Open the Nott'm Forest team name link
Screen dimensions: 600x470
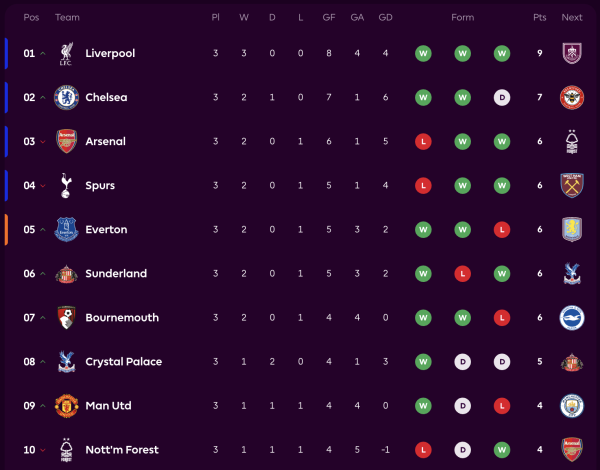(122, 449)
